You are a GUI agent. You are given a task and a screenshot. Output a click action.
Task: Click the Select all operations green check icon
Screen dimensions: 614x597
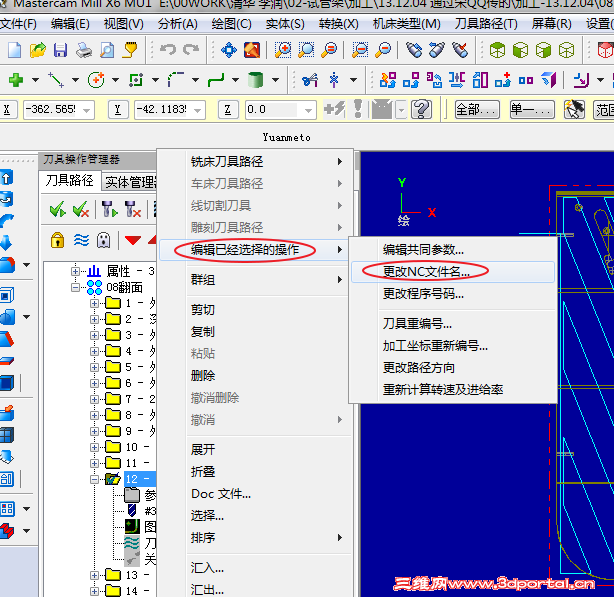pos(58,209)
